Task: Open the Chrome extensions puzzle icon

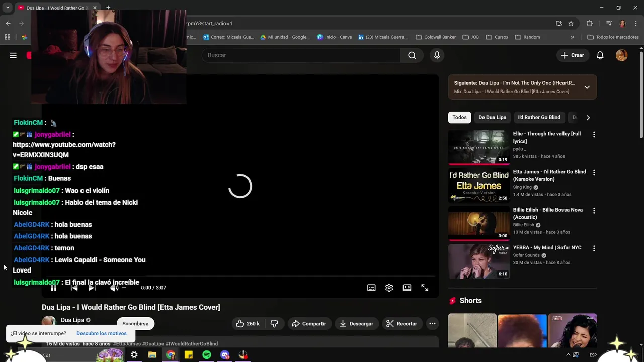Action: (x=589, y=23)
